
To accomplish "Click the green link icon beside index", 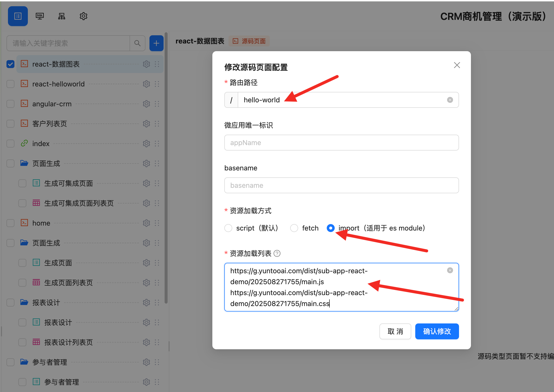I will [x=24, y=143].
